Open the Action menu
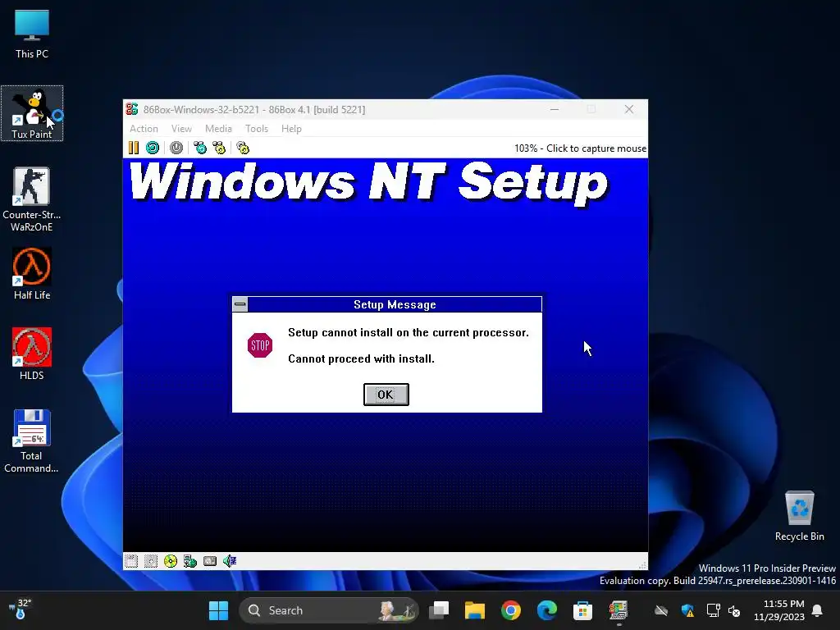The width and height of the screenshot is (840, 630). (x=144, y=129)
